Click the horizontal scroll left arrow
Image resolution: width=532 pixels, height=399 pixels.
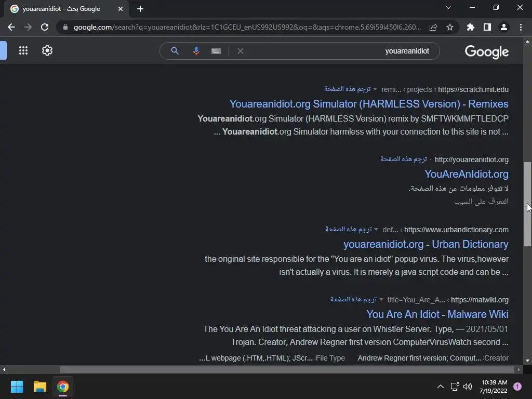click(x=4, y=369)
